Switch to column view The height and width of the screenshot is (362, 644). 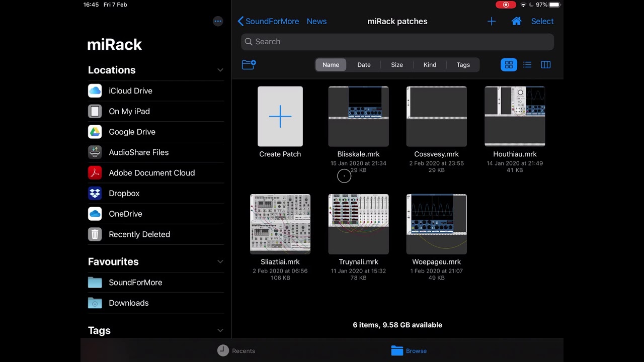point(545,65)
